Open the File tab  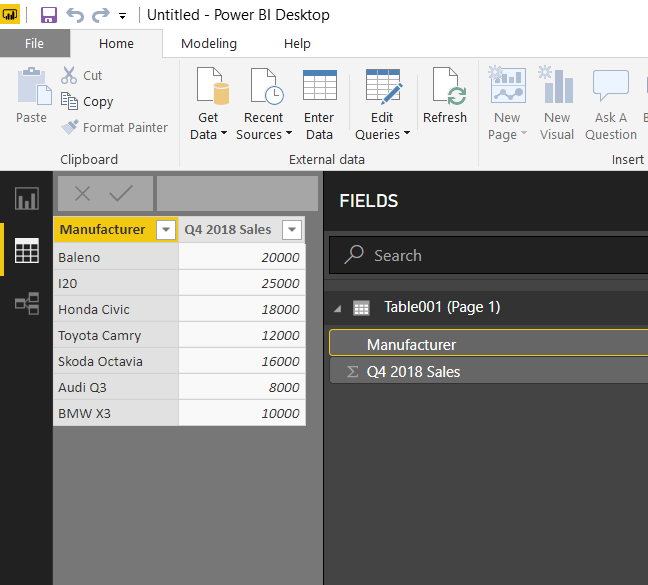click(x=34, y=43)
